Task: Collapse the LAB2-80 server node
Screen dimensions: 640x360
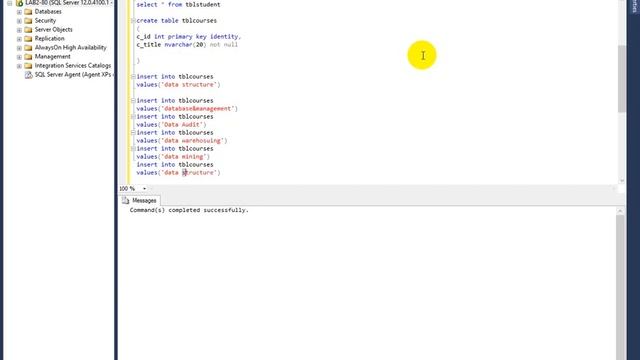Action: point(10,3)
